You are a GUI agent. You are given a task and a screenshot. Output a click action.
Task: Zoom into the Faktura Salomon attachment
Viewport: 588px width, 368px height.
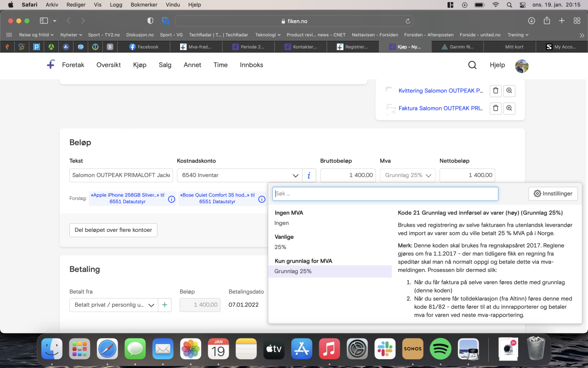pos(509,109)
